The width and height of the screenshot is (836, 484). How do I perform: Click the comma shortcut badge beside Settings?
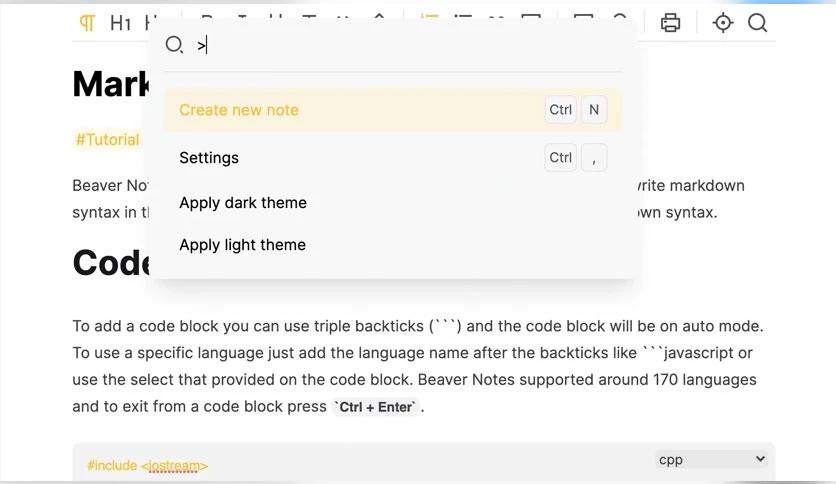tap(594, 158)
